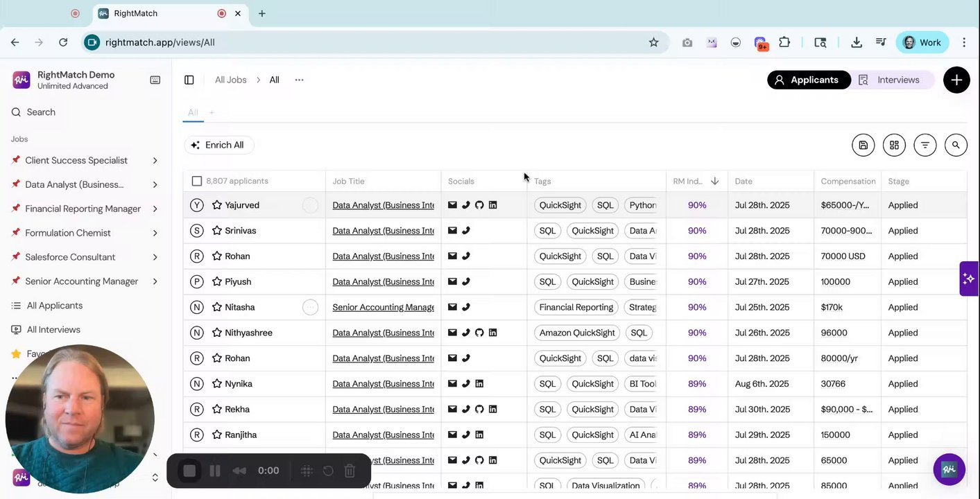
Task: Open the browser downloads icon
Action: 857,42
